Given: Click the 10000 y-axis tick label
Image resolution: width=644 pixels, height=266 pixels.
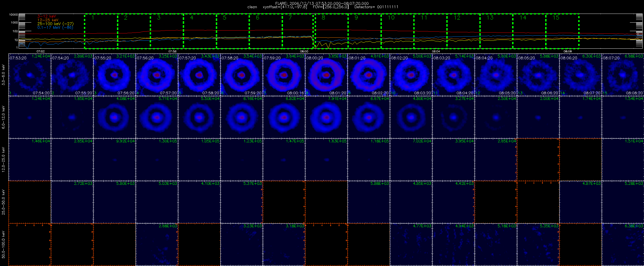Looking at the screenshot, I should (13, 14).
